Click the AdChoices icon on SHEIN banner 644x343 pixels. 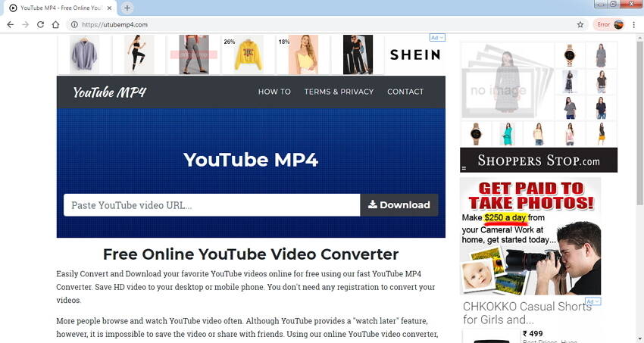point(437,38)
